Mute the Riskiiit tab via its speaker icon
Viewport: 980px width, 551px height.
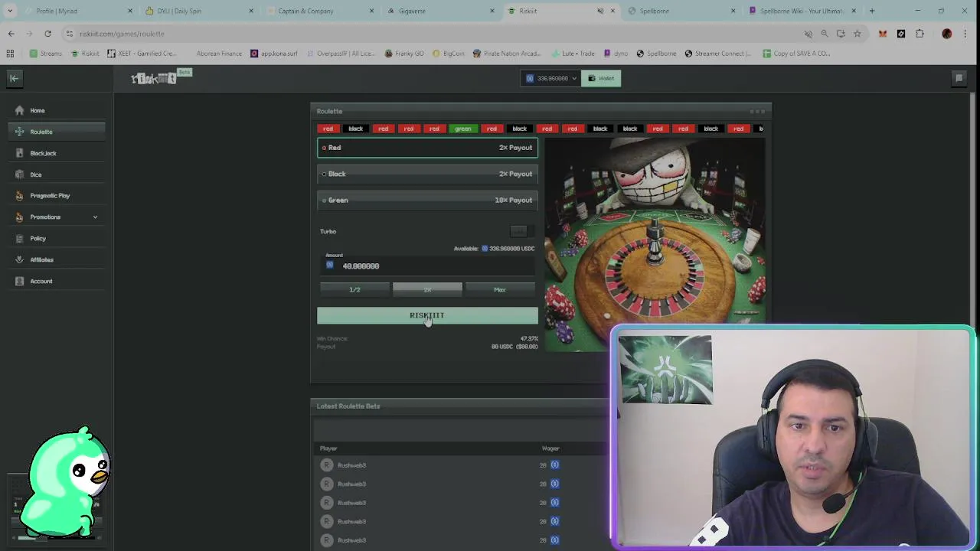coord(600,11)
